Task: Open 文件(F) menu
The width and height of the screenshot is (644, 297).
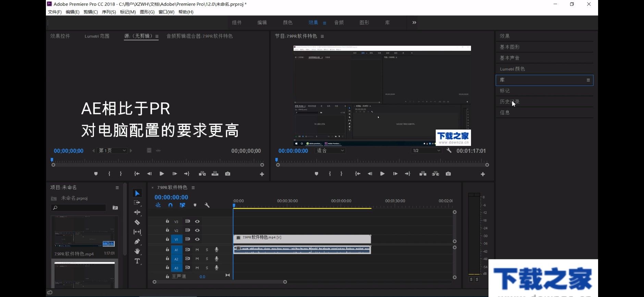Action: (55, 12)
